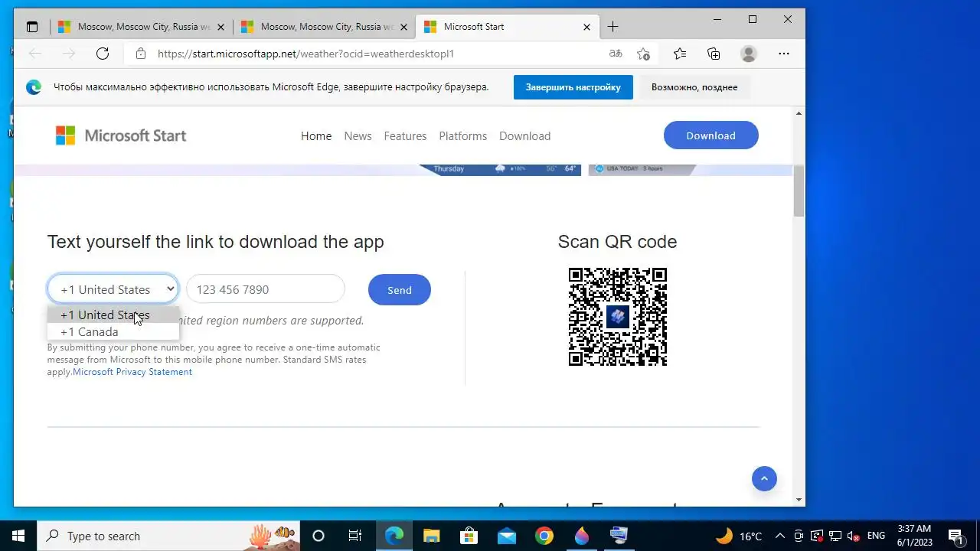Click the taskbar search box

coord(167,536)
